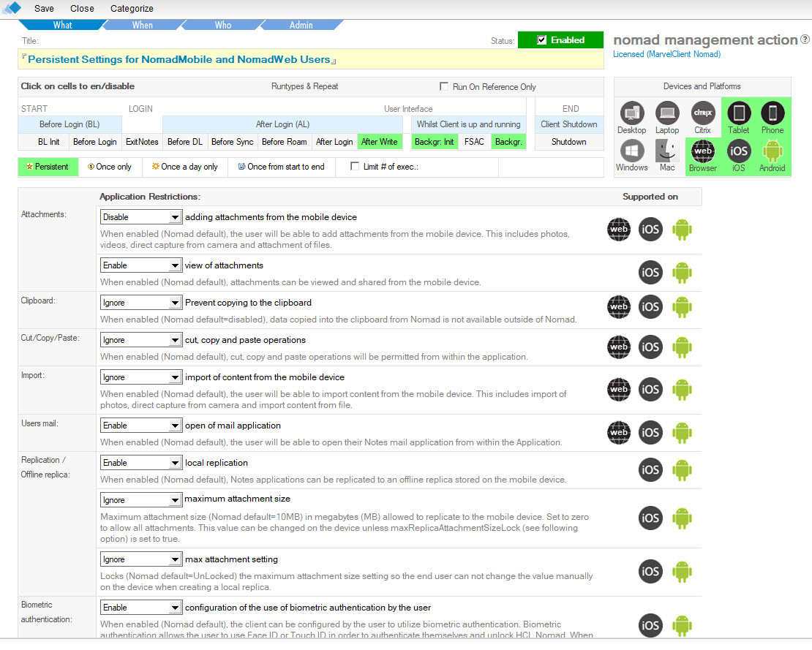Click Android icon in Prevent copying to clipboard row
Screen dimensions: 812x650
click(x=682, y=307)
